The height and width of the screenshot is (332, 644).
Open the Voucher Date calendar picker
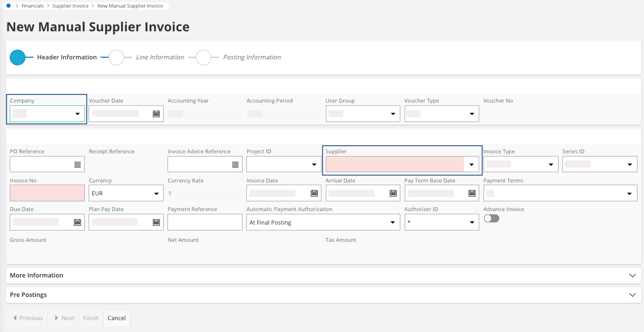tap(156, 114)
